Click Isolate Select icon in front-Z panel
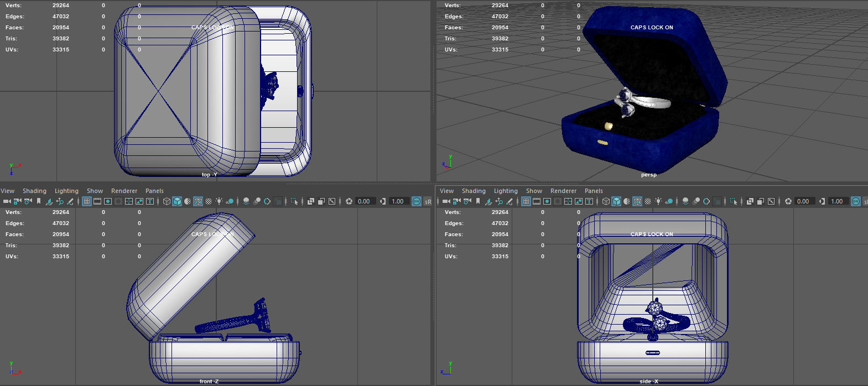The width and height of the screenshot is (868, 386). coord(294,201)
